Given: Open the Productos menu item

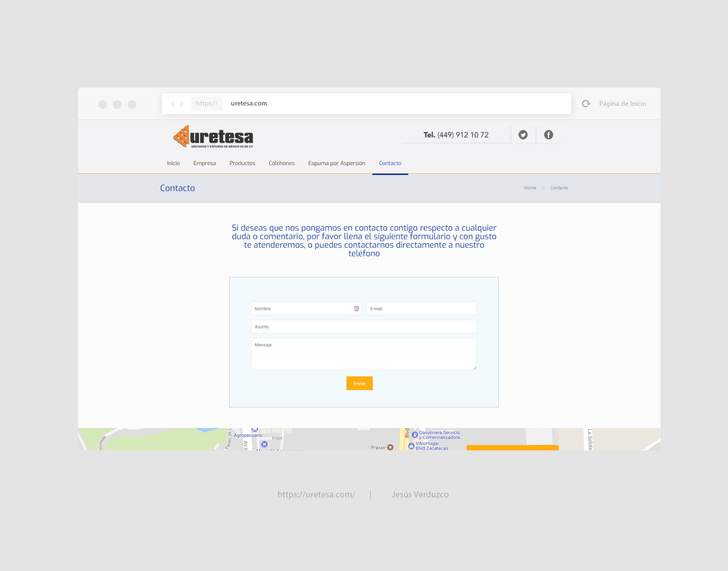Looking at the screenshot, I should point(242,163).
